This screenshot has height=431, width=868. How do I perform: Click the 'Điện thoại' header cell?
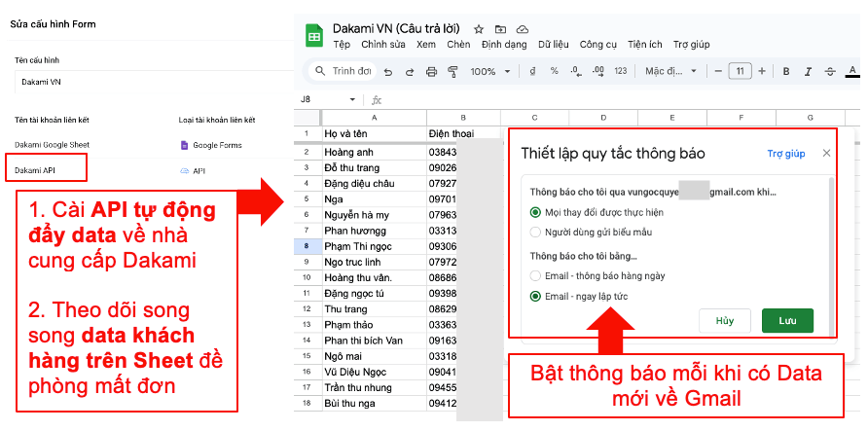(463, 134)
